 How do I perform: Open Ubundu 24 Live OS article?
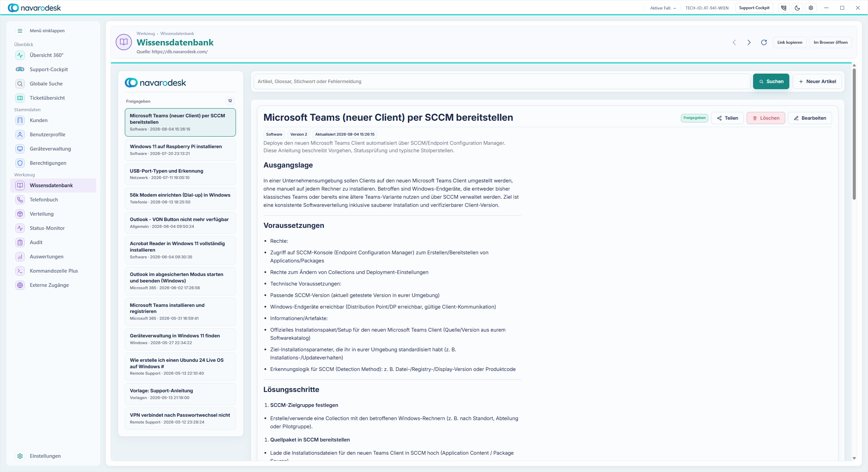180,367
